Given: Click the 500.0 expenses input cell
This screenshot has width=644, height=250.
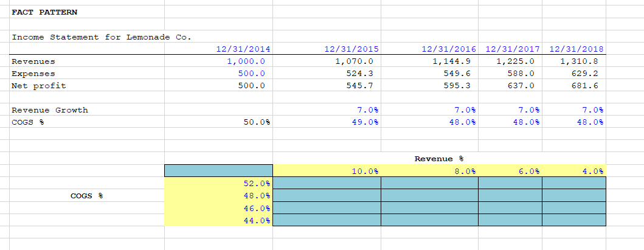Looking at the screenshot, I should click(x=218, y=74).
